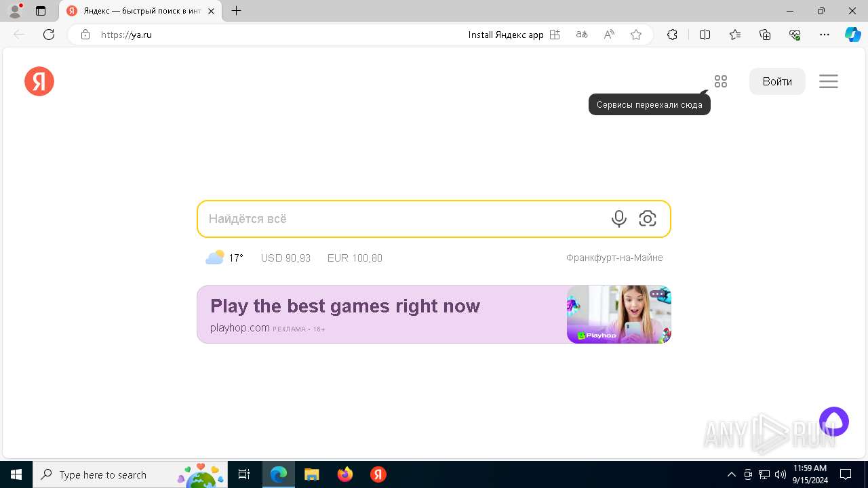The image size is (868, 488).
Task: Open the hamburger menu on the Yandex page
Action: tap(829, 81)
